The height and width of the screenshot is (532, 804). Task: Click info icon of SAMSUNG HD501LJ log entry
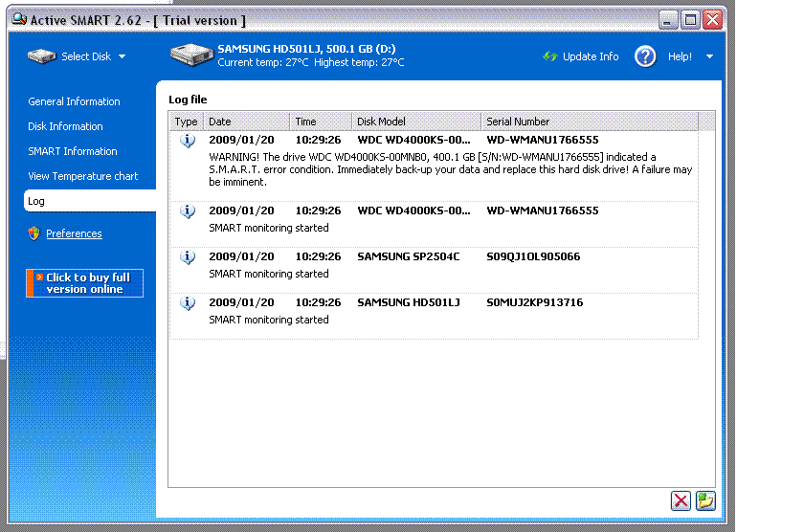pyautogui.click(x=188, y=303)
